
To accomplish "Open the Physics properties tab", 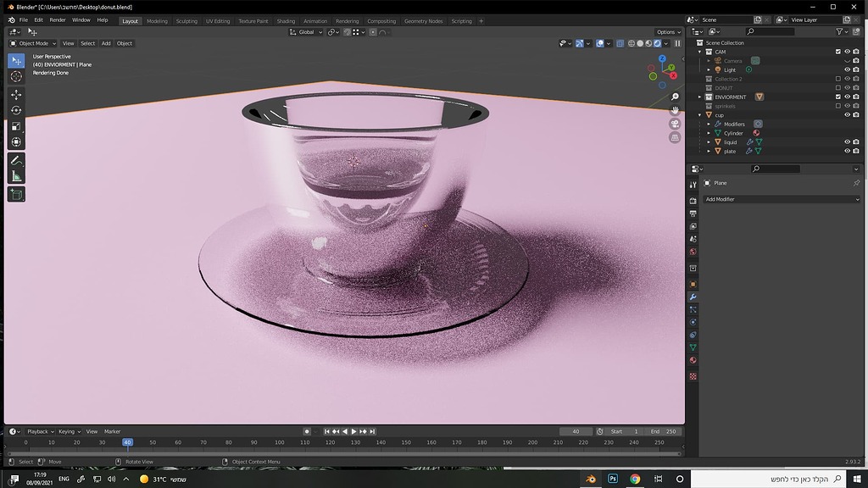I will (693, 322).
